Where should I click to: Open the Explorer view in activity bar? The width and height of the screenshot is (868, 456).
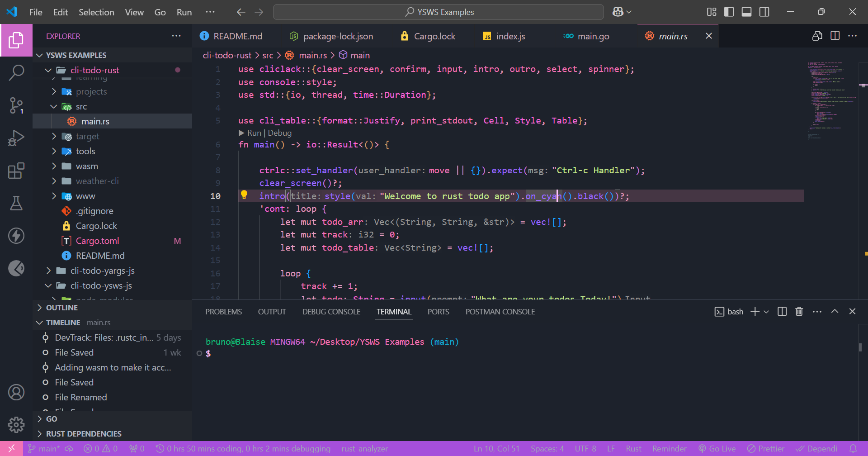click(16, 40)
